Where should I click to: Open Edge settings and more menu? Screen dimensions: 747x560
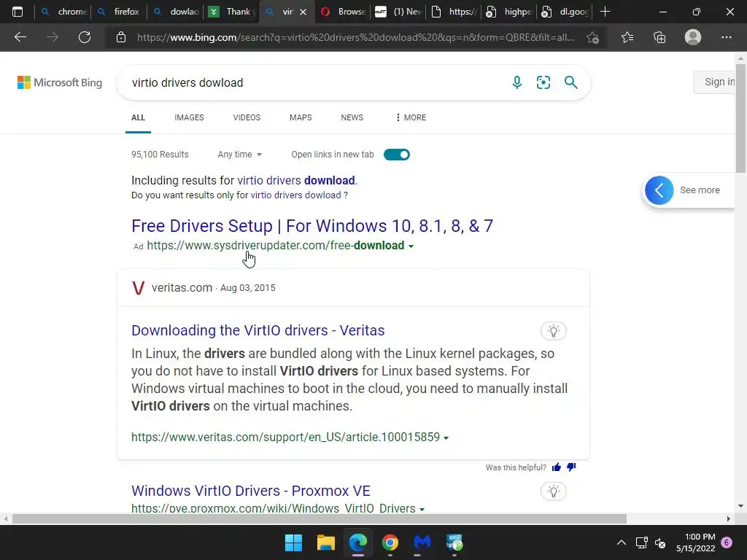tap(726, 37)
